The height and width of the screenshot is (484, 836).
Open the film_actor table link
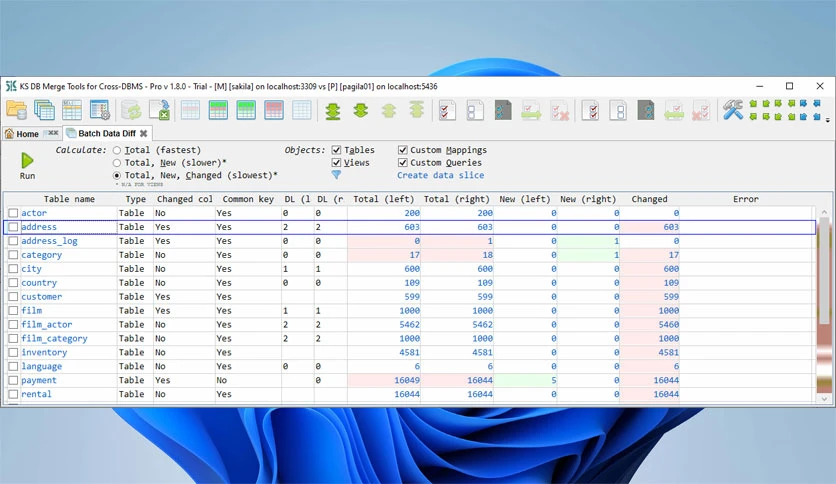click(x=47, y=325)
